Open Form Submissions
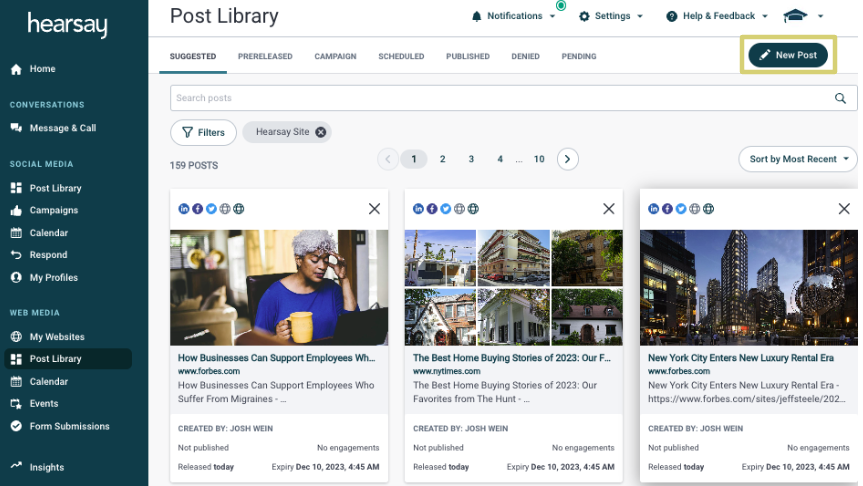 click(x=60, y=426)
